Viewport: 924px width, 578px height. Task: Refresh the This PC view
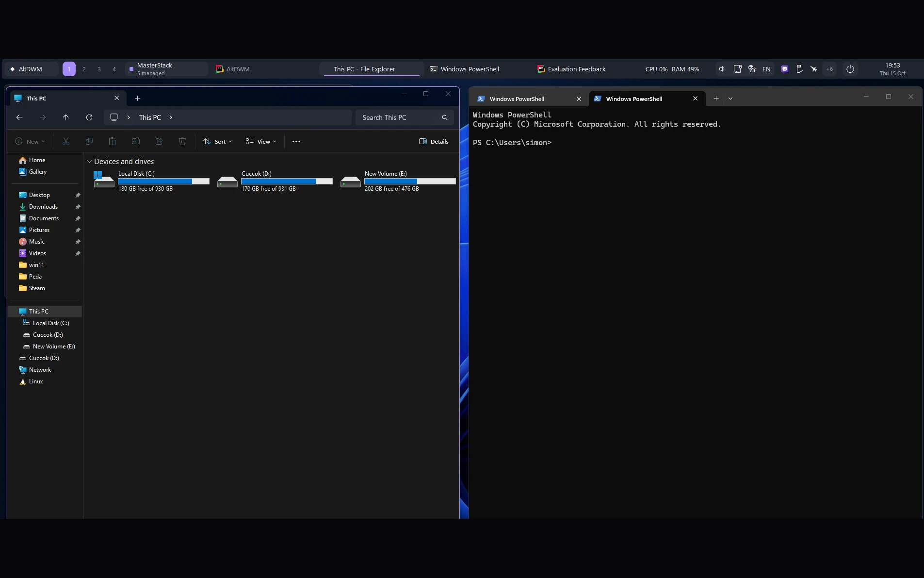89,117
